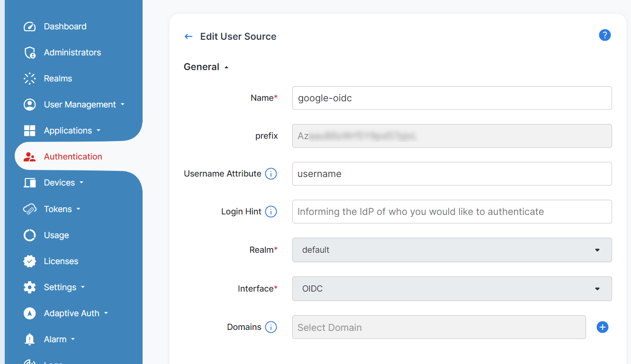The width and height of the screenshot is (631, 364).
Task: Click the back arrow on Edit User Source
Action: point(188,36)
